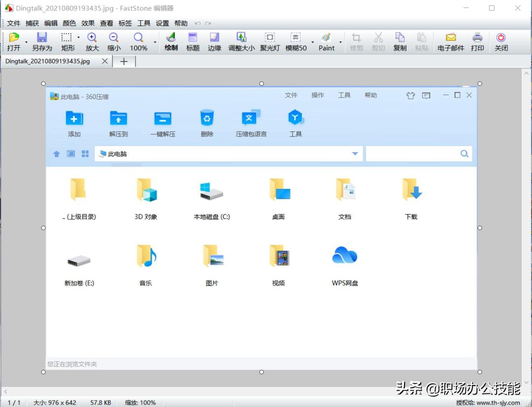Click the 压缩包语言 icon in captured image
This screenshot has height=407, width=532.
(251, 124)
